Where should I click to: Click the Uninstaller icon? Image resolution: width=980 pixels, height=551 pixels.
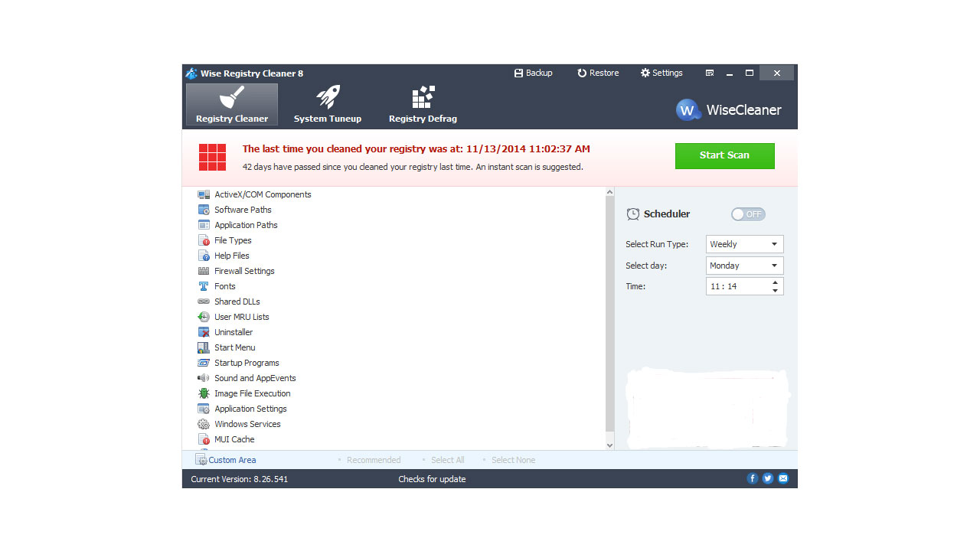tap(204, 332)
